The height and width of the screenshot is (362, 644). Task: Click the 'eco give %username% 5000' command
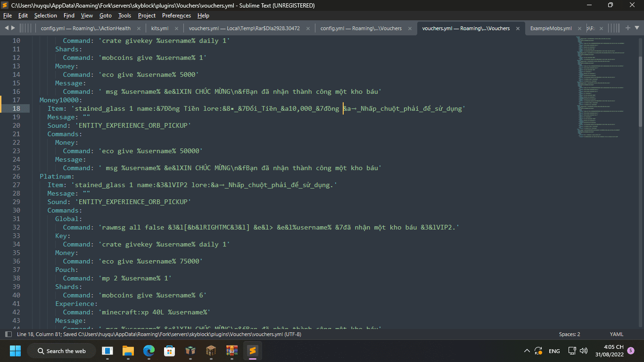[149, 74]
